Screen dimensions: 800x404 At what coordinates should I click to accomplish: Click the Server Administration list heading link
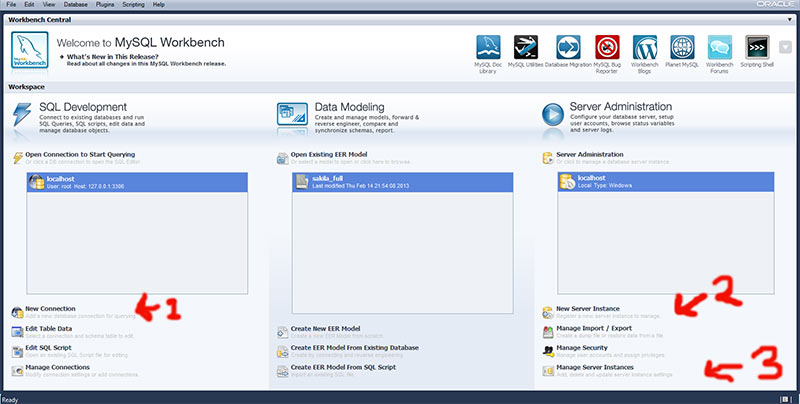pyautogui.click(x=590, y=155)
